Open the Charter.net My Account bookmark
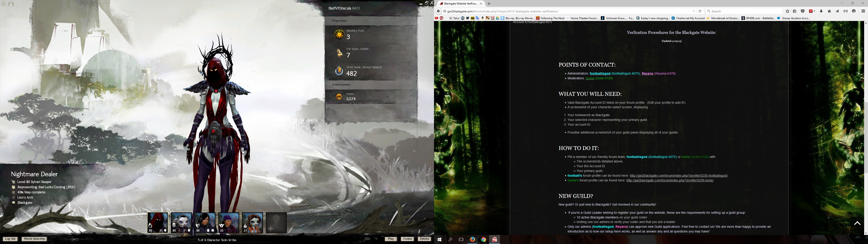868x244 pixels. (x=688, y=18)
